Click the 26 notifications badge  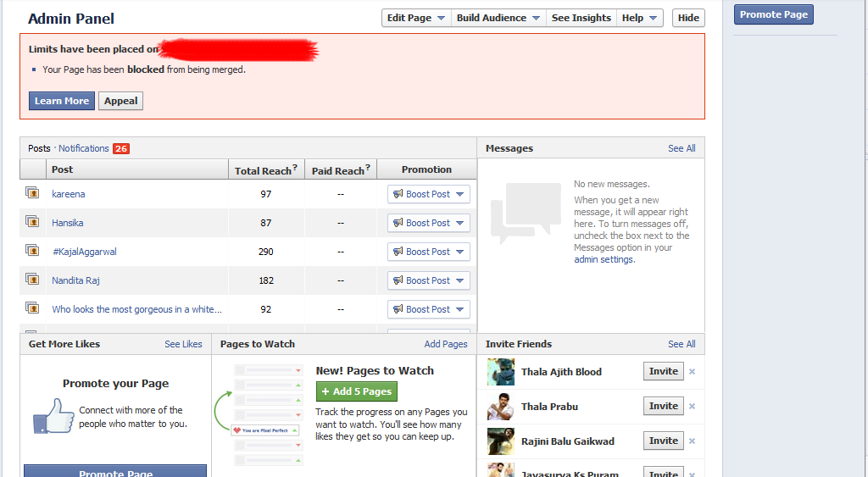(x=121, y=148)
